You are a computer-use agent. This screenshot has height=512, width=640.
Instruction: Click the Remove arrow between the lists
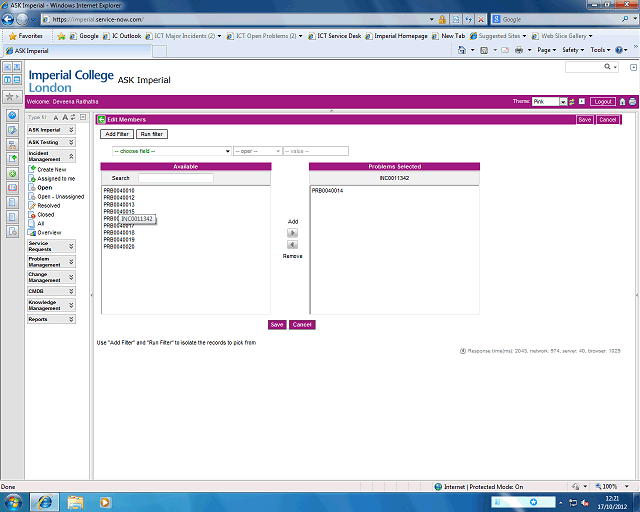pyautogui.click(x=292, y=244)
